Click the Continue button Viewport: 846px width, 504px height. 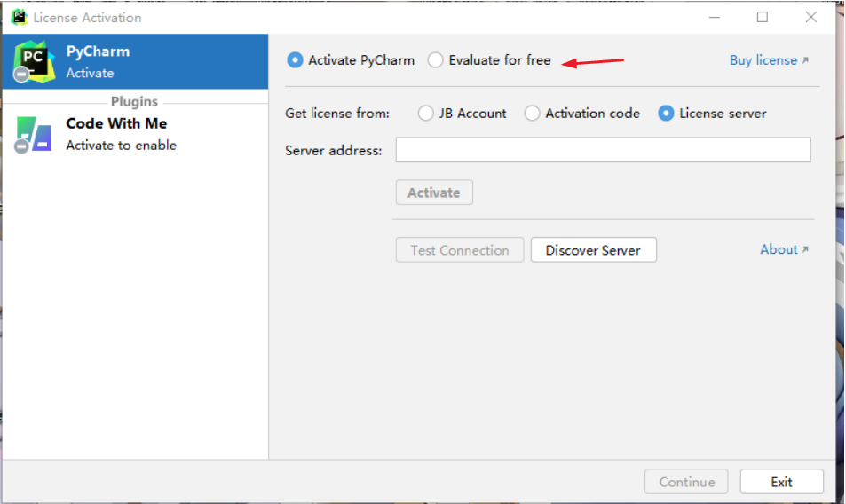pyautogui.click(x=686, y=482)
